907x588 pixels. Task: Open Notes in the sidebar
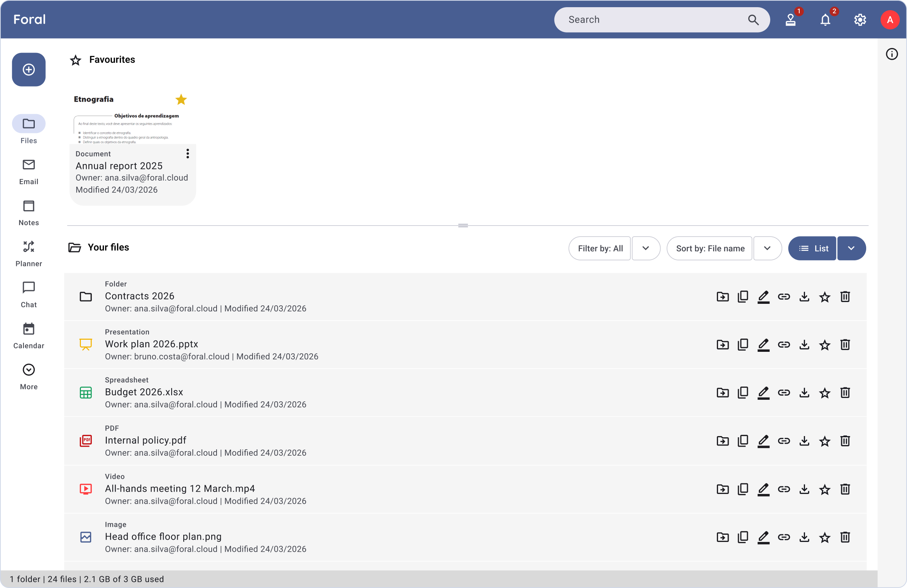(x=29, y=213)
